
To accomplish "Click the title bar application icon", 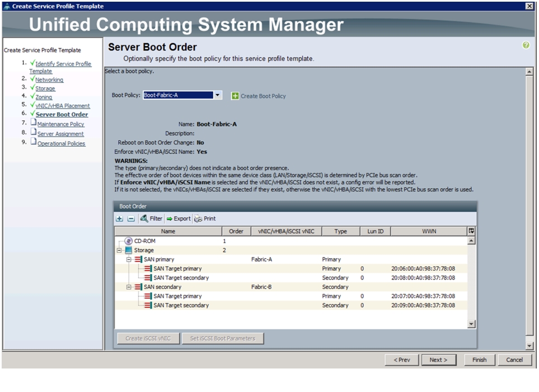I will (7, 6).
